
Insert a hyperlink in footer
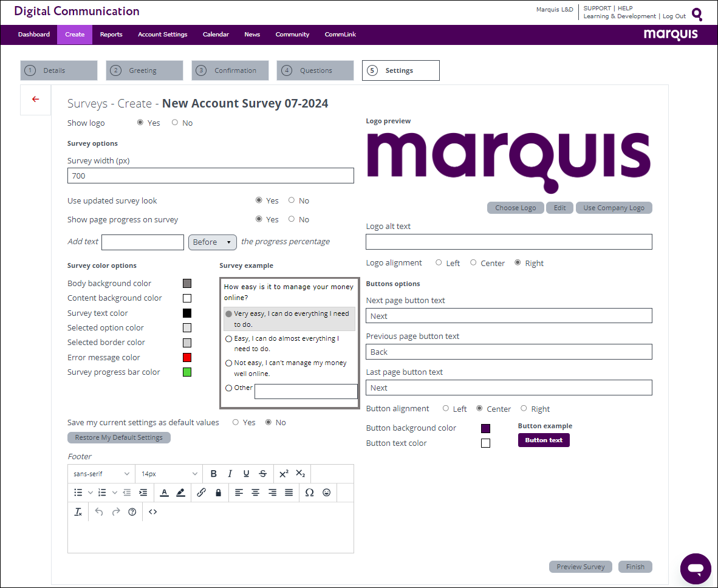point(202,492)
